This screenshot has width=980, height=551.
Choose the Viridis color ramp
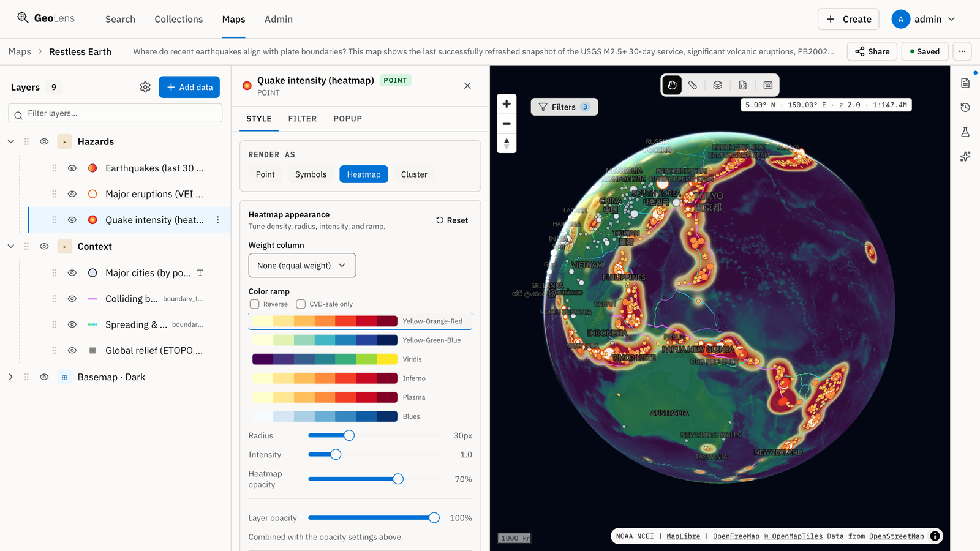click(360, 359)
